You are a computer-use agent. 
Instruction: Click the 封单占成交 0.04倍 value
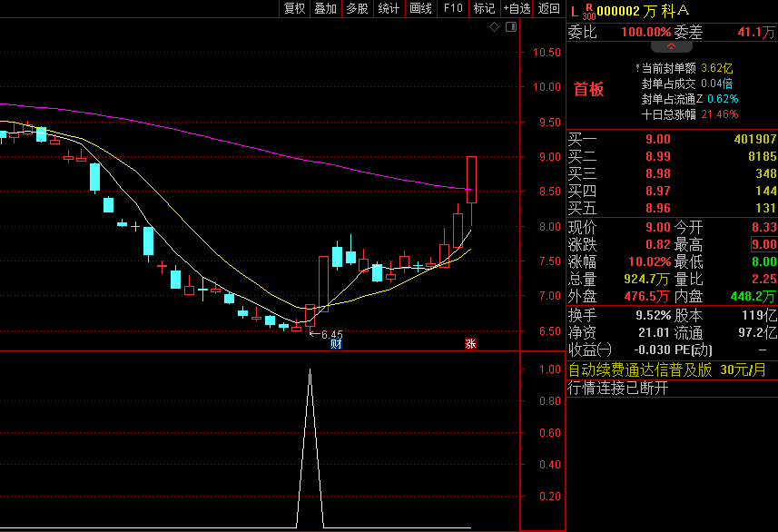[716, 84]
